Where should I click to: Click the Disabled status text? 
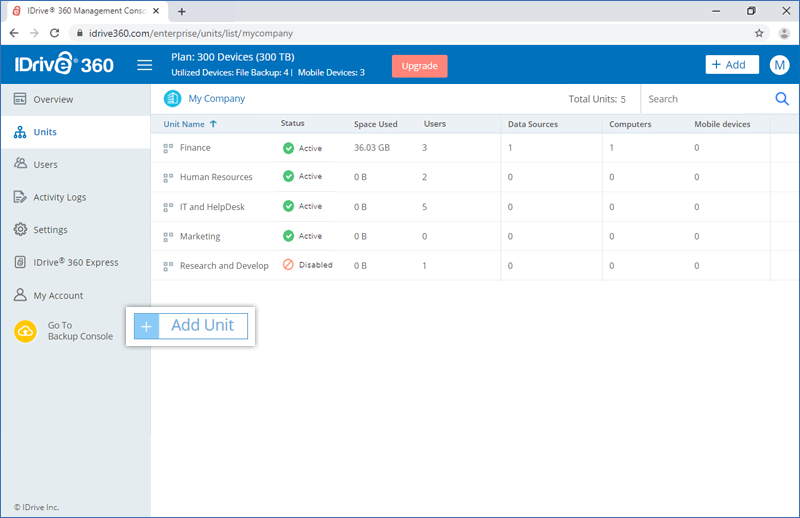click(x=316, y=265)
